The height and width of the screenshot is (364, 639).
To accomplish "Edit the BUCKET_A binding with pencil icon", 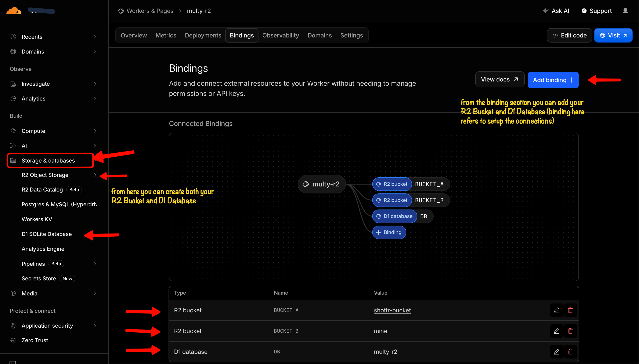I will [556, 310].
